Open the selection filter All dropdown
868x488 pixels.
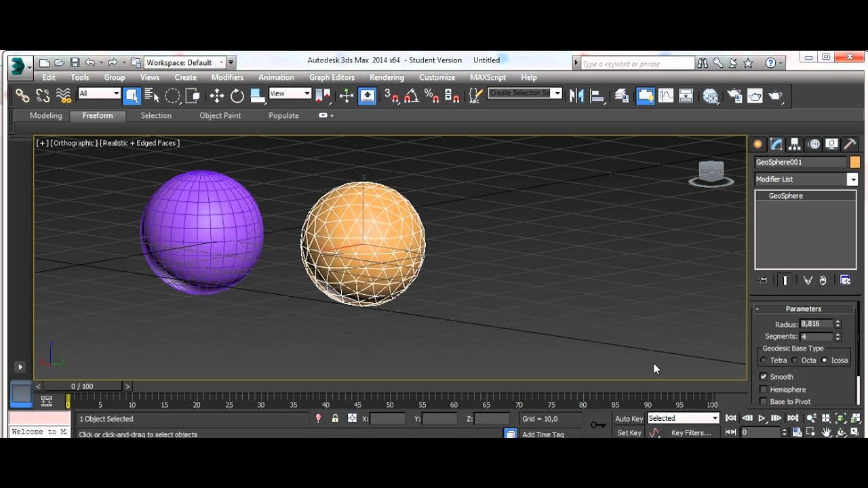(99, 94)
